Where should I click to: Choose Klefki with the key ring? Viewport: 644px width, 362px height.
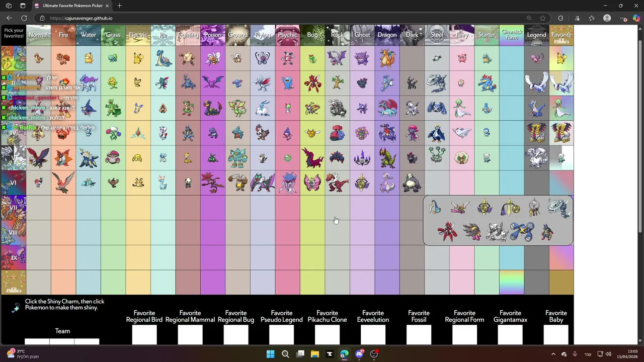tap(534, 207)
